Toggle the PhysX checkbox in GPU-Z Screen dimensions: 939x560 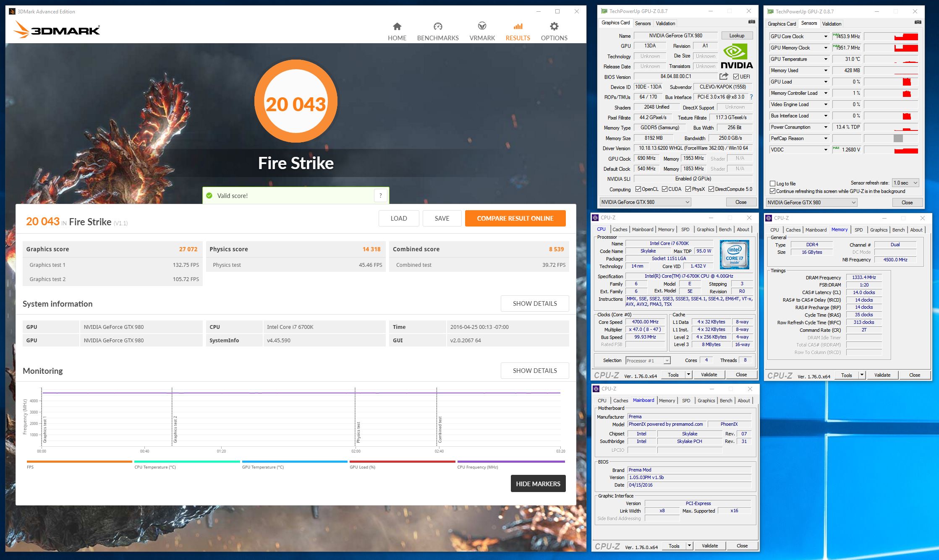pos(688,189)
